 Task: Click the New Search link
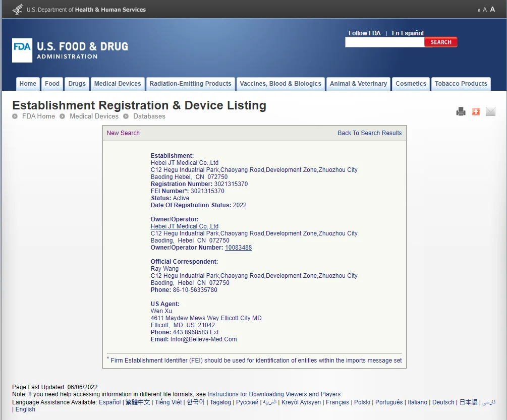coord(123,133)
